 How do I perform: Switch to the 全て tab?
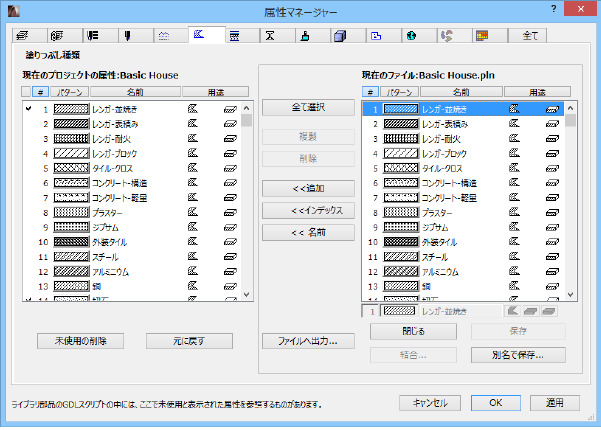tap(527, 36)
